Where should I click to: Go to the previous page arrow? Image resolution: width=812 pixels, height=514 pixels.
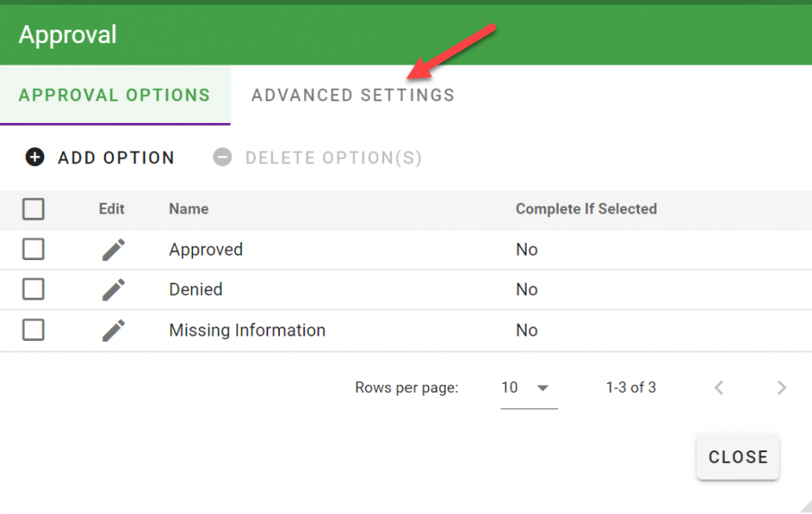(719, 388)
